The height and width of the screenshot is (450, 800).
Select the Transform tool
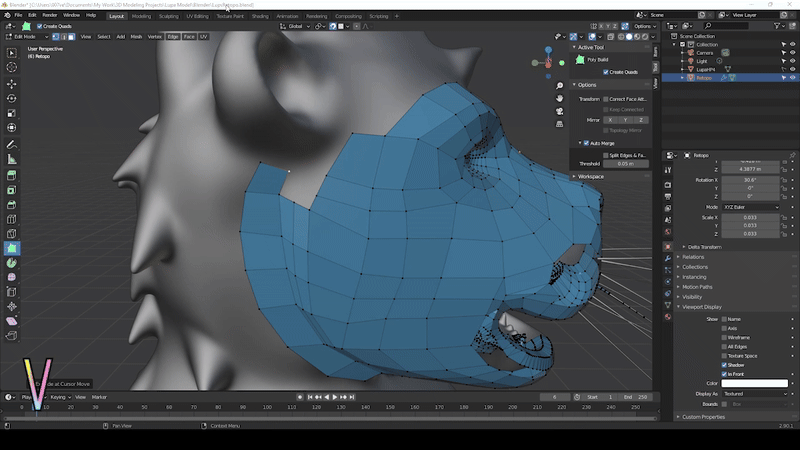click(12, 128)
